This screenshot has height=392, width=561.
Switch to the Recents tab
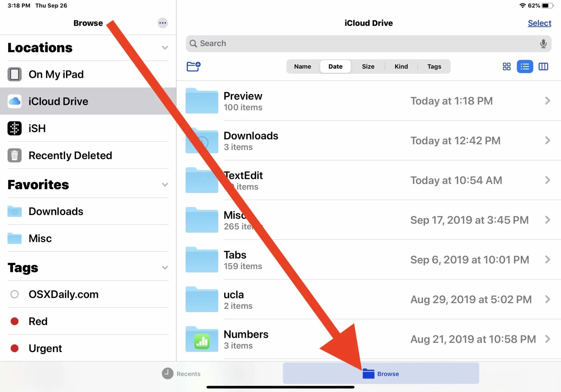click(181, 374)
